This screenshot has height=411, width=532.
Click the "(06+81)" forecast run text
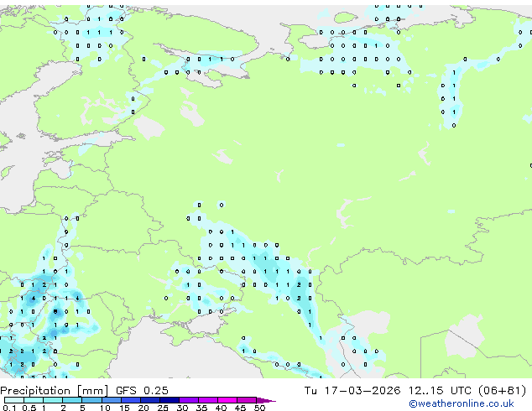point(502,391)
